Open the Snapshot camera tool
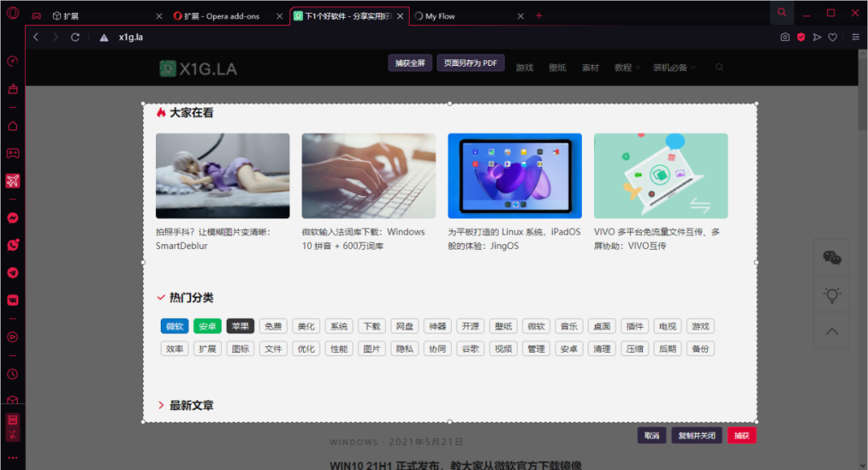 coord(785,37)
